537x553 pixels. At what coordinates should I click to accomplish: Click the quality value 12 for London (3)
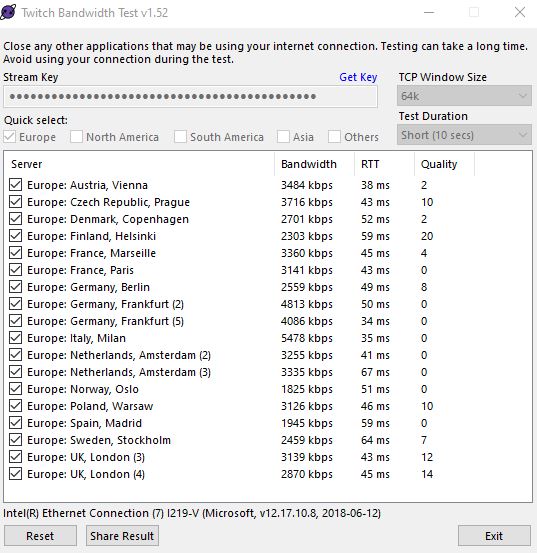click(x=427, y=457)
